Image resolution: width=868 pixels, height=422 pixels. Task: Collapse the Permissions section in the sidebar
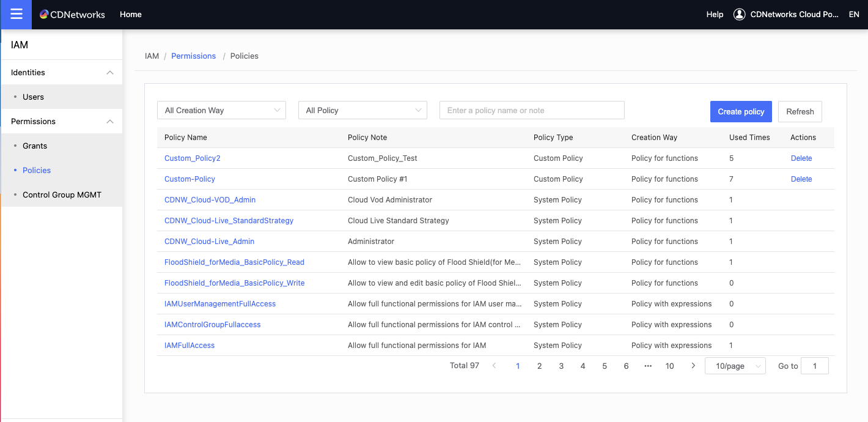tap(111, 121)
